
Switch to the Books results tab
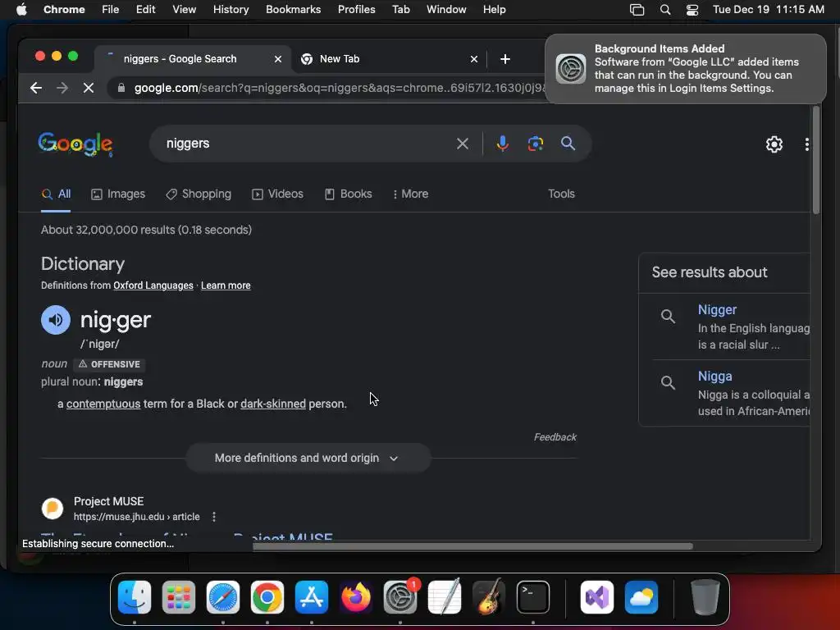[348, 194]
